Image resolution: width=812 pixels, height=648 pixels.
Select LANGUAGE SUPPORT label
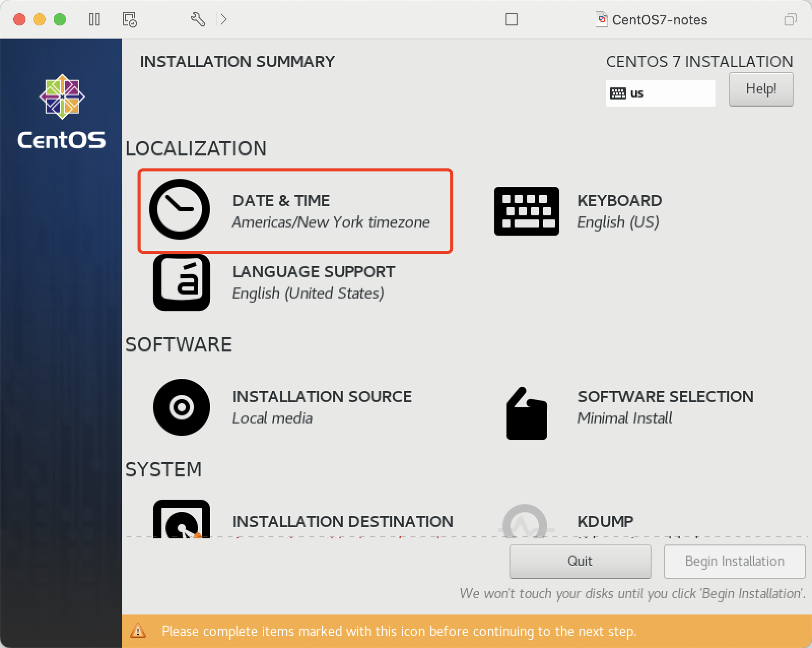click(314, 272)
